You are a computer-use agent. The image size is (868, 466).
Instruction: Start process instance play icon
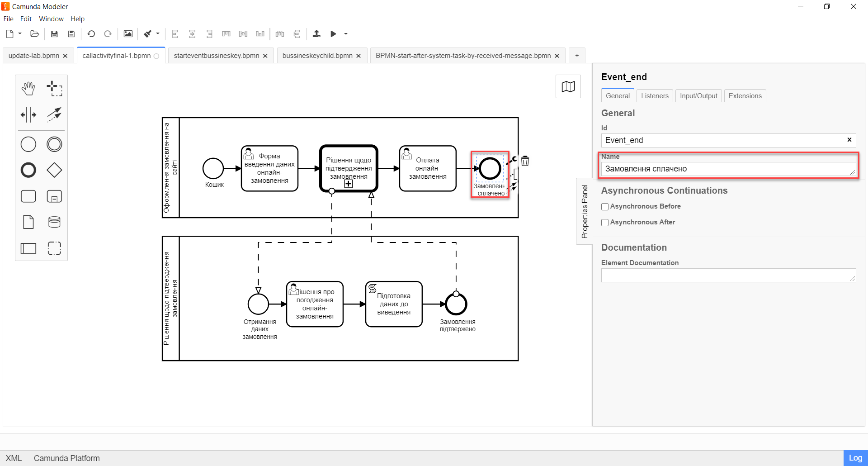(x=333, y=34)
